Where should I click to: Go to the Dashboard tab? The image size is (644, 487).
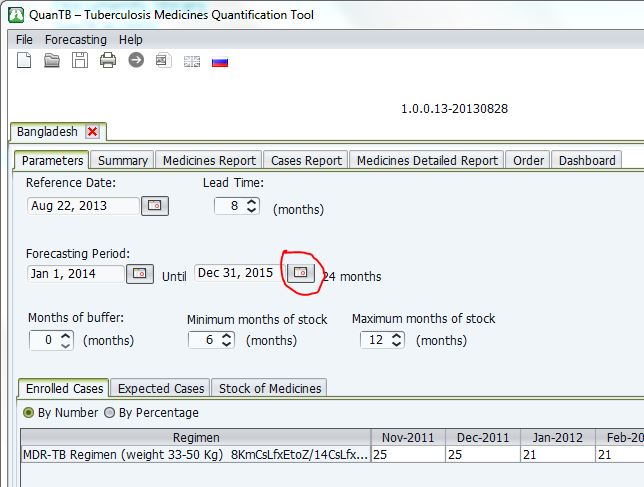[x=587, y=160]
